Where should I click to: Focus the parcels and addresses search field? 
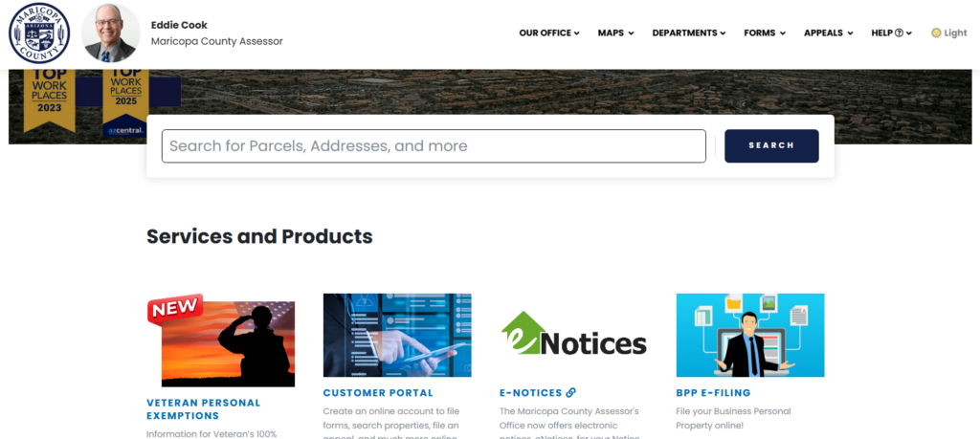coord(434,146)
